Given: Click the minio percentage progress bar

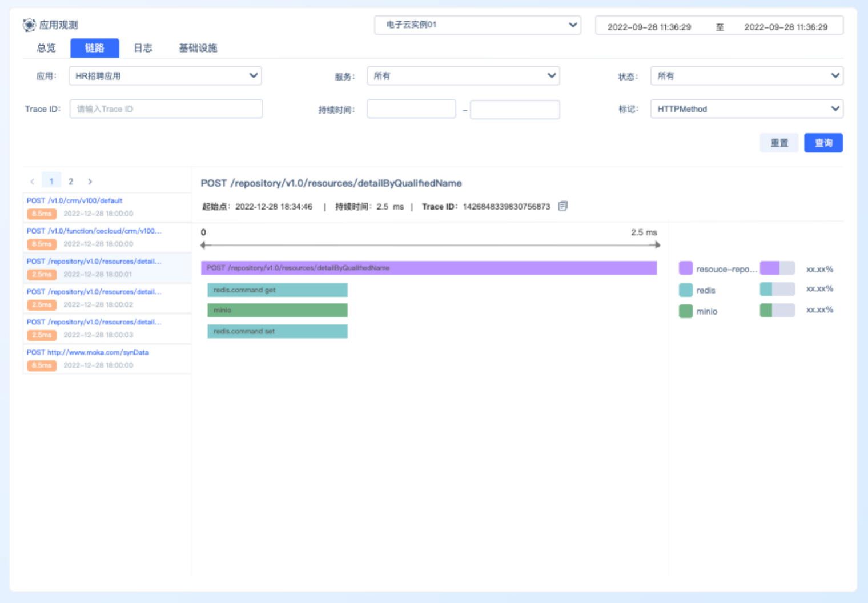Looking at the screenshot, I should tap(777, 310).
